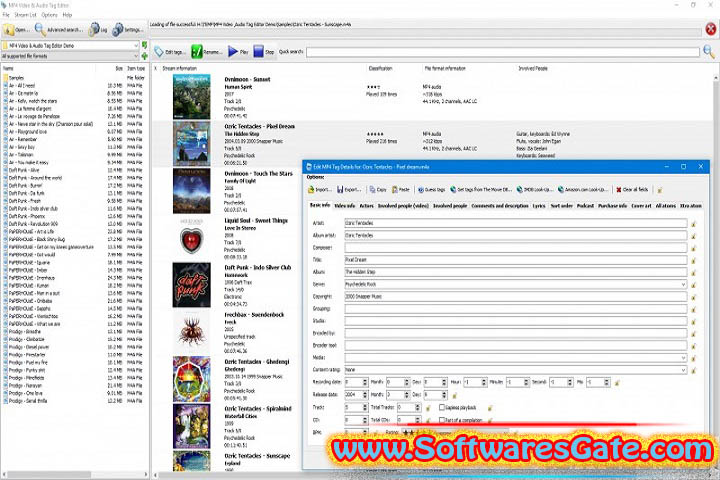Click Get tags from The Movie DB

click(481, 189)
